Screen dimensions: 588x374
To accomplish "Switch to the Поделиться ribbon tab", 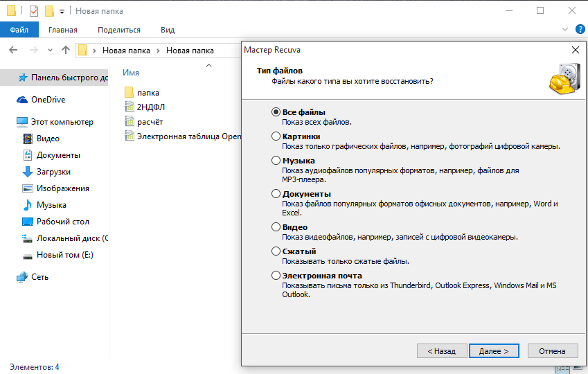I will click(118, 30).
